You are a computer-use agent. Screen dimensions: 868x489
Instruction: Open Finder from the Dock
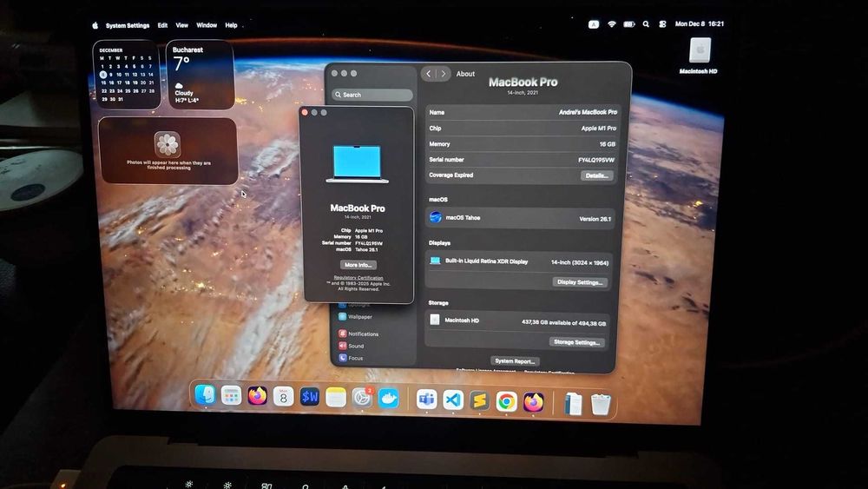point(206,395)
